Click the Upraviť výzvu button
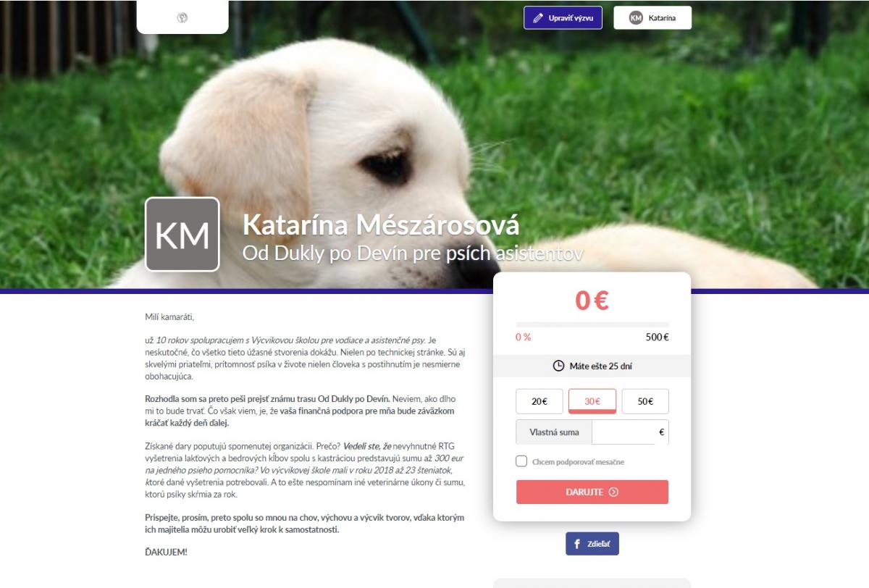Screen dimensions: 869x588 [x=563, y=18]
